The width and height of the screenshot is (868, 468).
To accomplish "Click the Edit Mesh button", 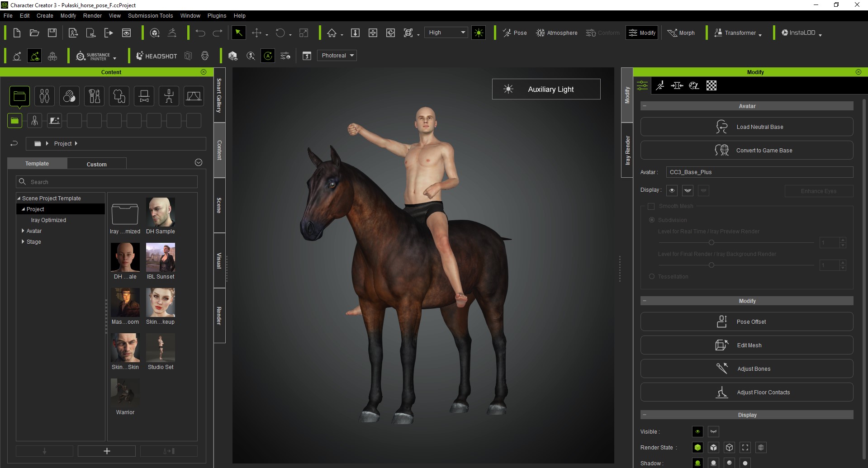I will [x=747, y=345].
